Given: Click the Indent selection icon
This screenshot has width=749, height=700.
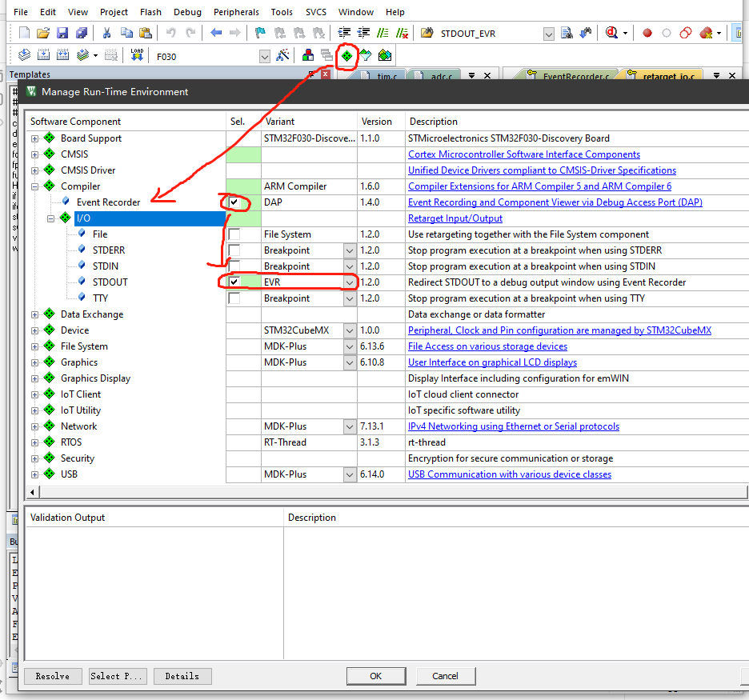Looking at the screenshot, I should [x=344, y=33].
